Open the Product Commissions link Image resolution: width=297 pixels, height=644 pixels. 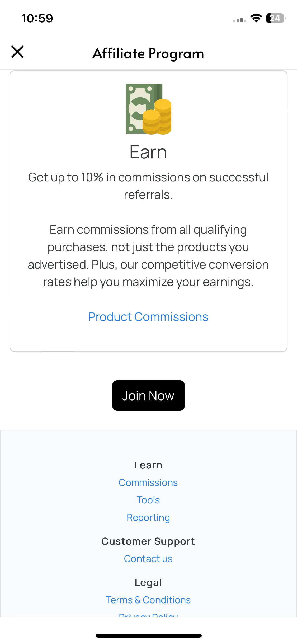coord(148,317)
